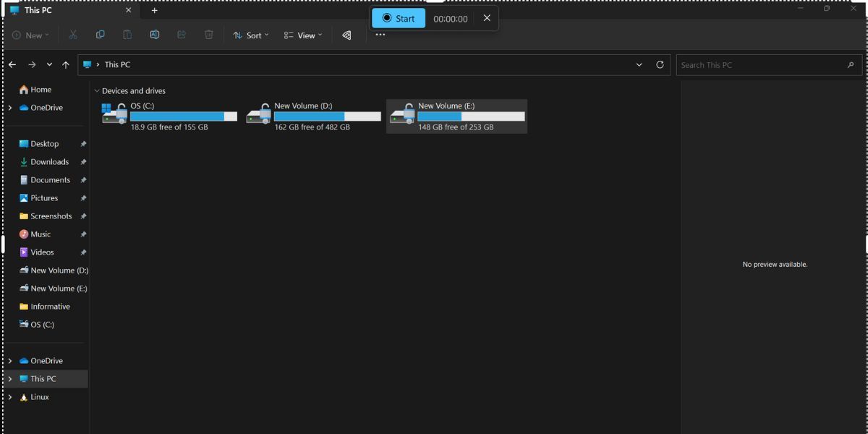Switch to the This PC tab
This screenshot has height=434, width=868.
click(x=40, y=10)
